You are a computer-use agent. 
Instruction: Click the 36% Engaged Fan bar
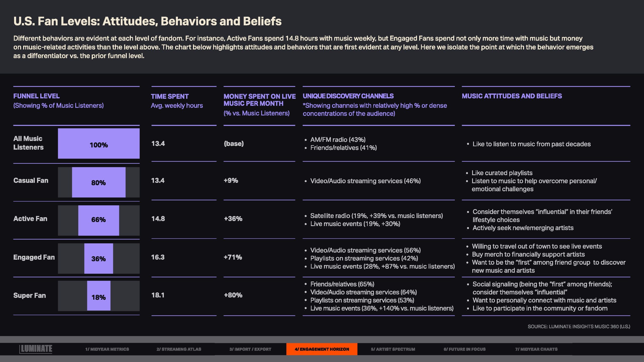99,258
